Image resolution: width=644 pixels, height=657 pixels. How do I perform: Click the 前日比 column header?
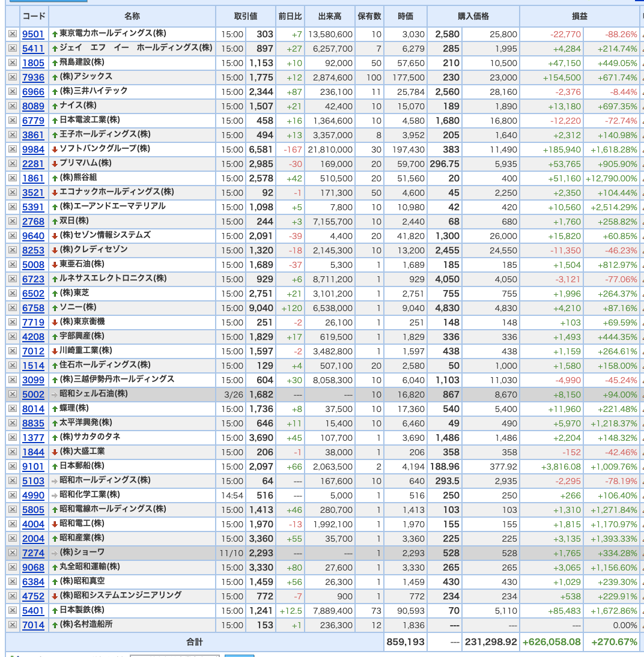click(x=290, y=16)
